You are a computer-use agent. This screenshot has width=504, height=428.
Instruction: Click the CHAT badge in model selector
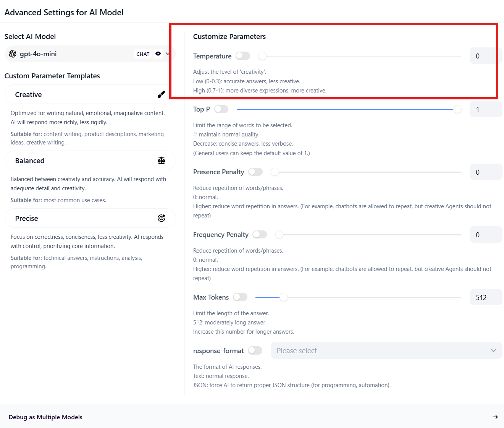click(x=143, y=54)
